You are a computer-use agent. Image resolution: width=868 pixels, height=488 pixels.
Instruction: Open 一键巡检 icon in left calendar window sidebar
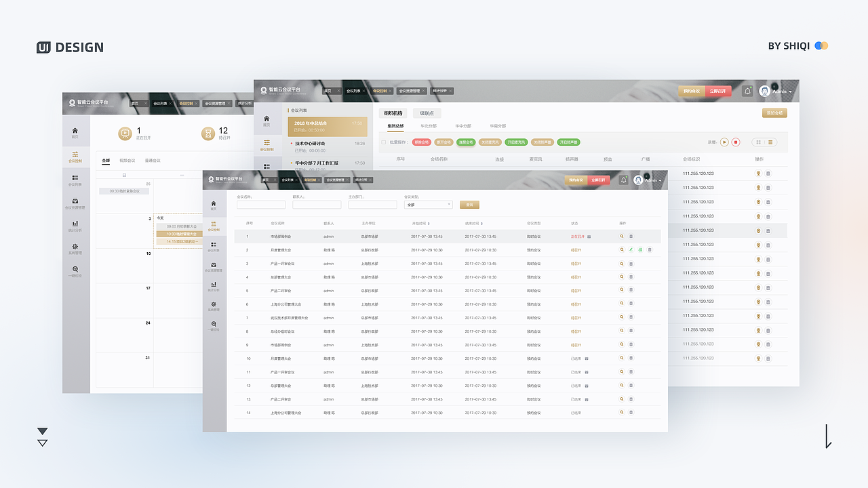(75, 269)
